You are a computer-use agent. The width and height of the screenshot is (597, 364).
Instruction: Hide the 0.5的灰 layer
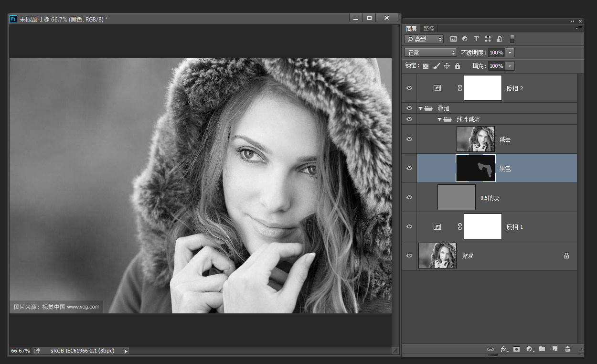(409, 197)
